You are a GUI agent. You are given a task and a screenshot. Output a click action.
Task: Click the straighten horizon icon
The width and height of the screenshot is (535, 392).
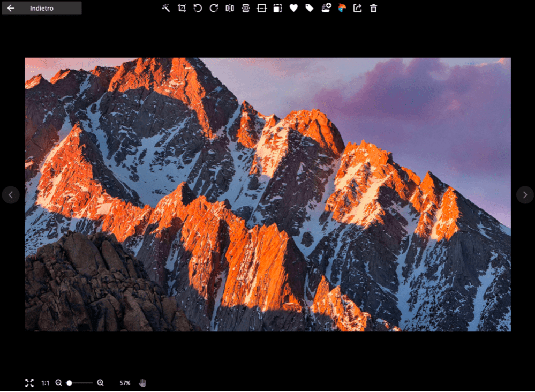pyautogui.click(x=261, y=8)
